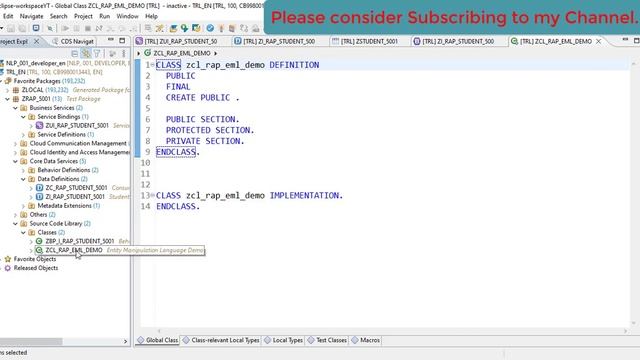
Task: Click the green search object toolbar icon
Action: tap(184, 28)
